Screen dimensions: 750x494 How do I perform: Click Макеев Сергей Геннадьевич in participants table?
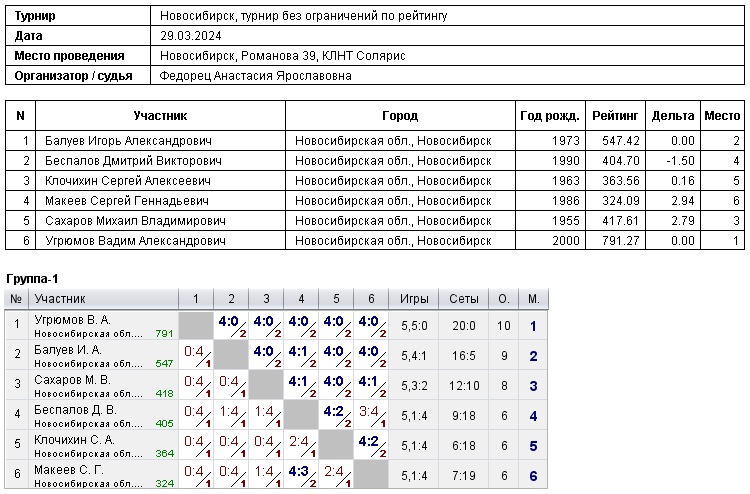pyautogui.click(x=126, y=201)
